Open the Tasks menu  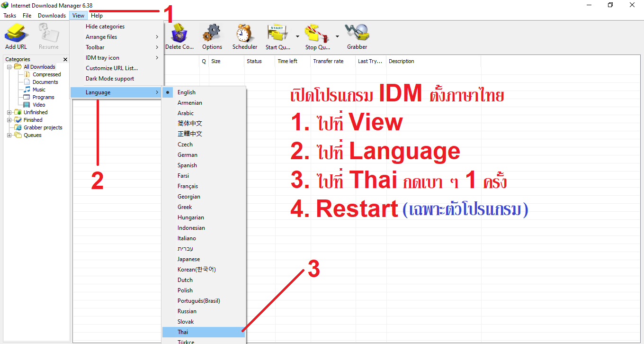[10, 16]
